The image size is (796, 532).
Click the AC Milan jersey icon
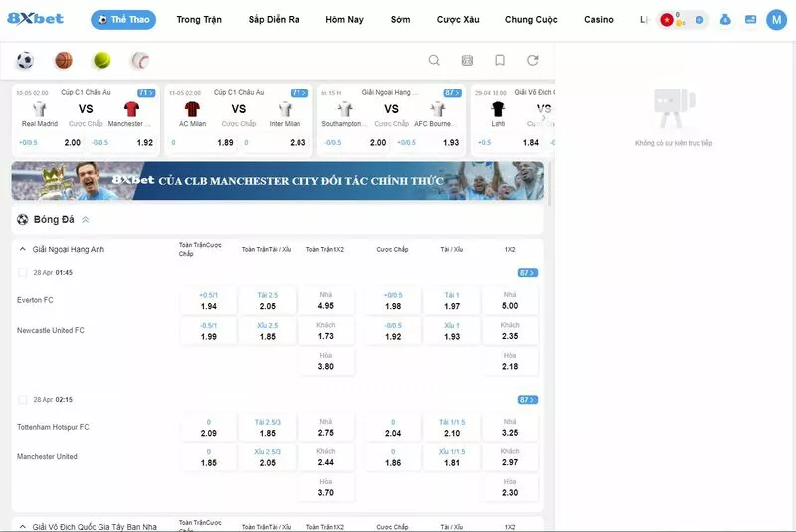tap(192, 109)
